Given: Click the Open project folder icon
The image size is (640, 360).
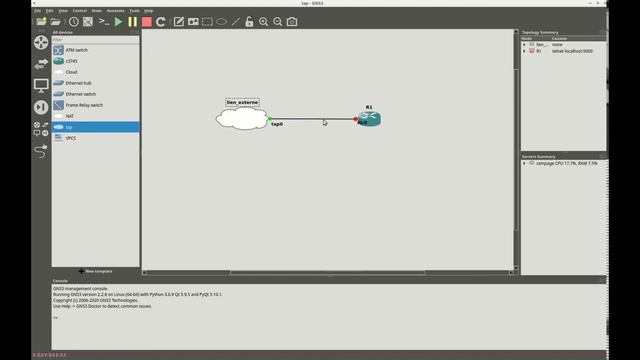Looking at the screenshot, I should pos(56,22).
